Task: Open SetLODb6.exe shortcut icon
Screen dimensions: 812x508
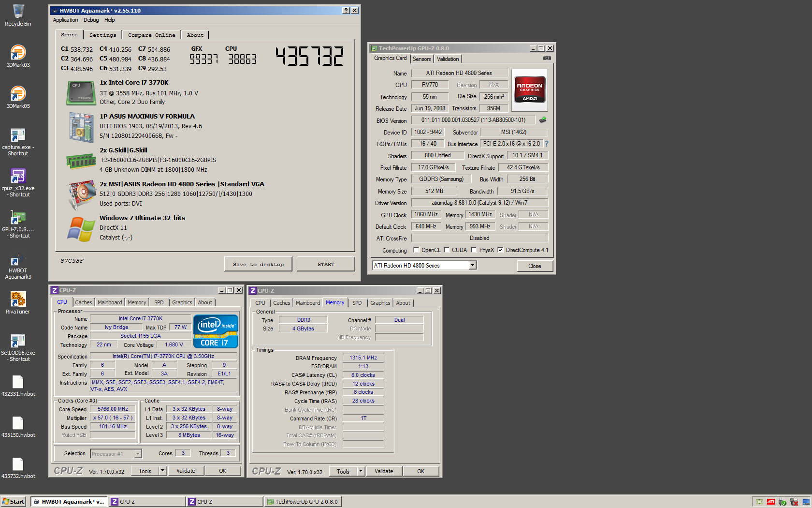Action: click(18, 347)
